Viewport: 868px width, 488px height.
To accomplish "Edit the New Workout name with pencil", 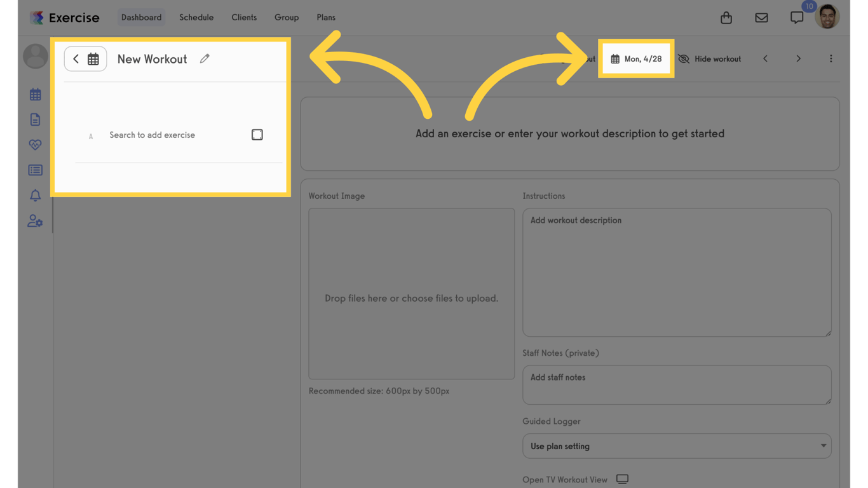I will (205, 58).
